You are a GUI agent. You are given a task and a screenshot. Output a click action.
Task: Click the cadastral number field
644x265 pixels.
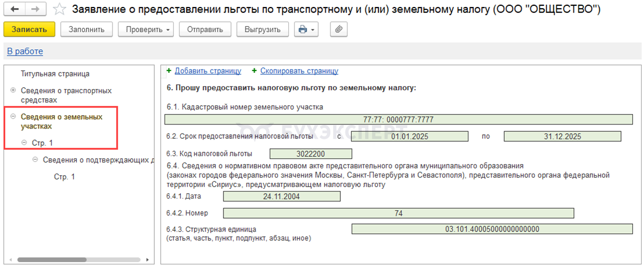[398, 120]
